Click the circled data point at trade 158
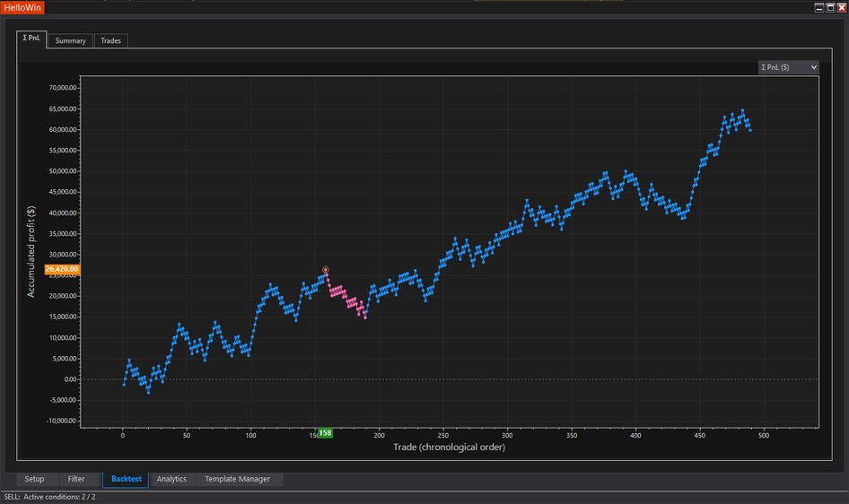 [326, 269]
